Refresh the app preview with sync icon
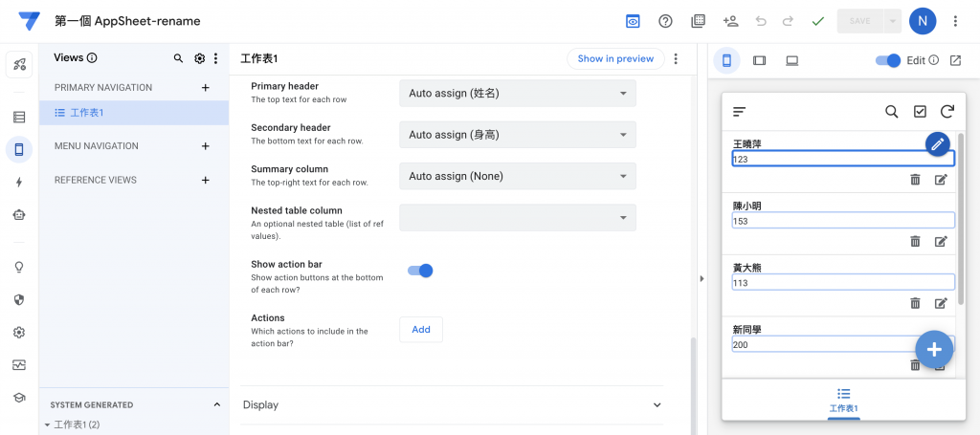This screenshot has width=980, height=435. (947, 112)
